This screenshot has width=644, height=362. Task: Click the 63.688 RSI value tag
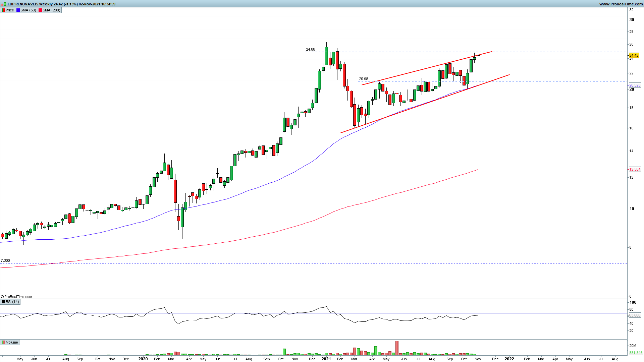pos(635,315)
